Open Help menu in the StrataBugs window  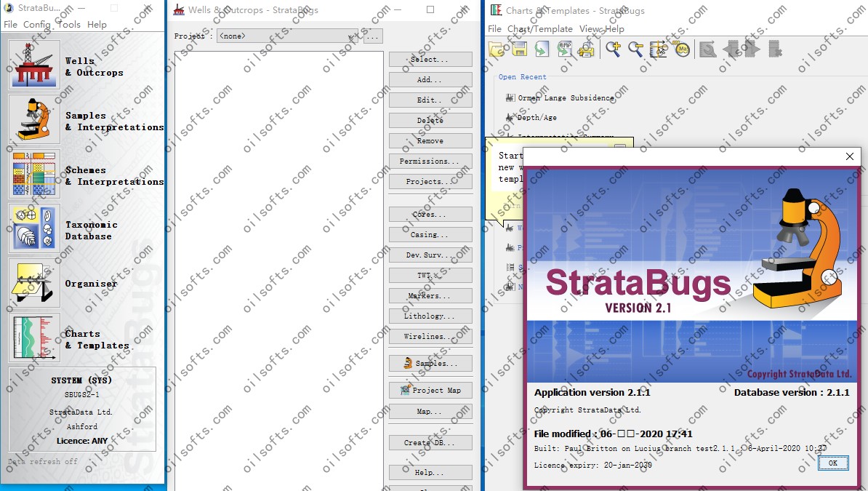[97, 25]
